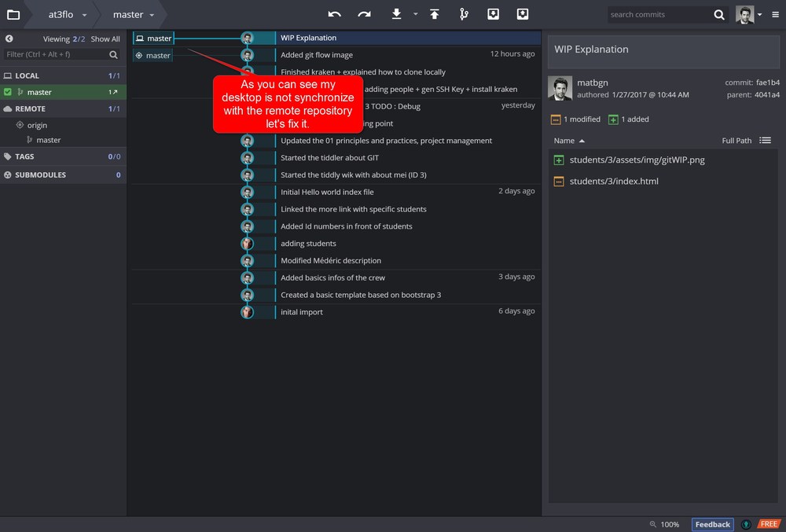Screen dimensions: 786x532
Task: Click the 1 added indicator
Action: [629, 119]
